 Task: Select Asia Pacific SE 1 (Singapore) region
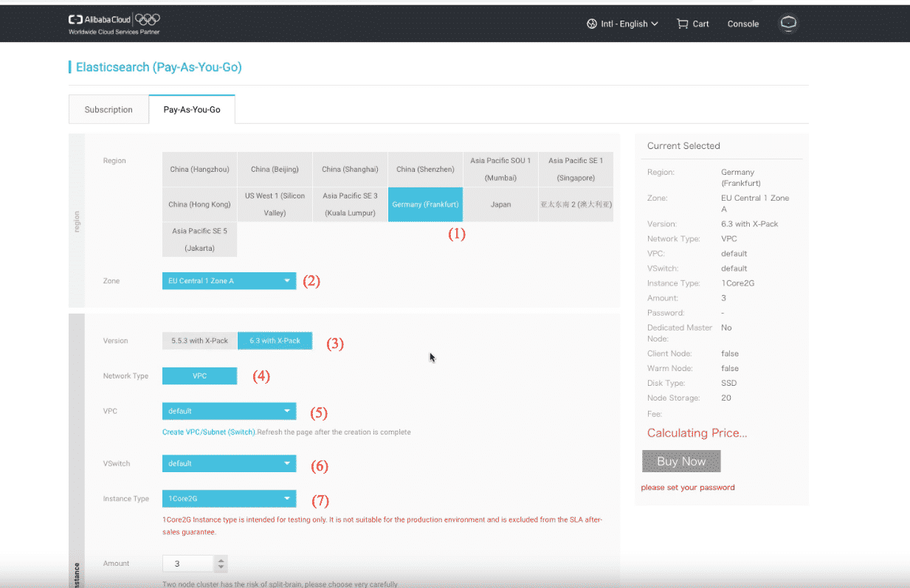[576, 169]
